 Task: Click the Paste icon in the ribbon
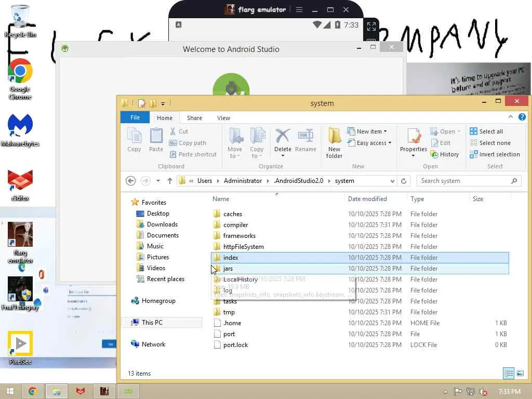156,140
